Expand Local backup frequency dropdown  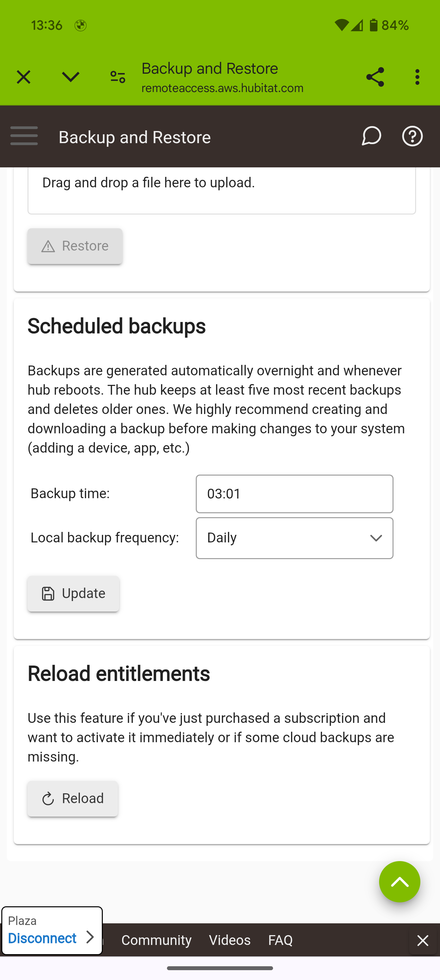[294, 538]
